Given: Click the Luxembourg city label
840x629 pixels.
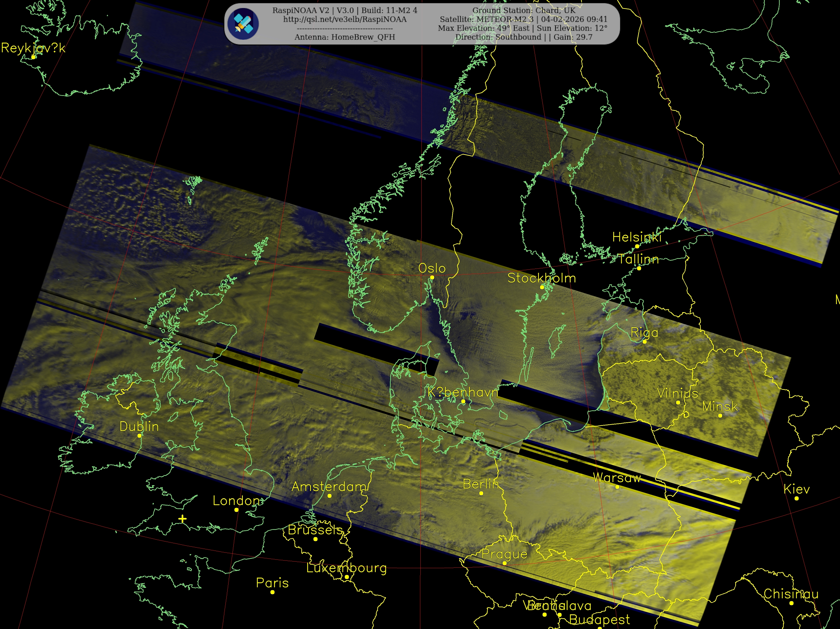Looking at the screenshot, I should pos(346,568).
